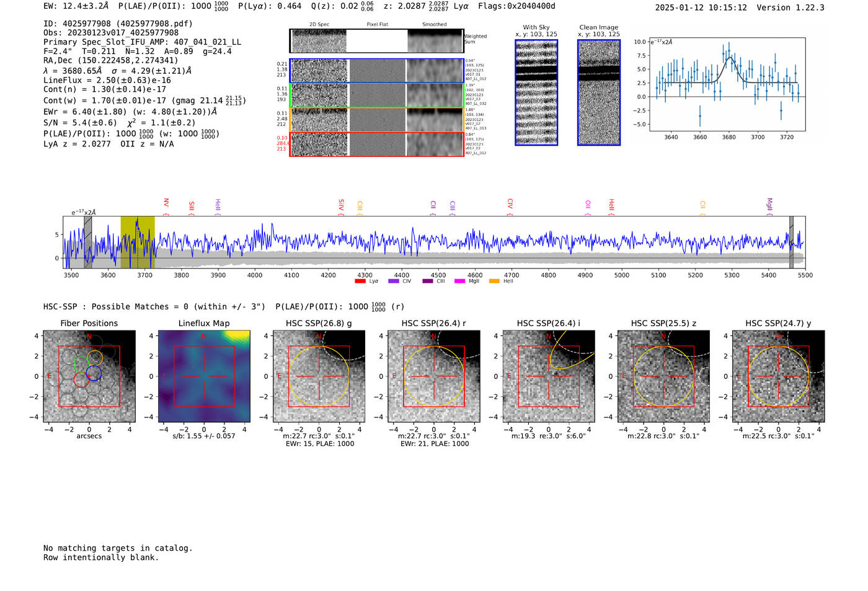Screen dimensions: 868x591
Task: Select the green fiber circle in Fiber Positions
Action: 81,365
